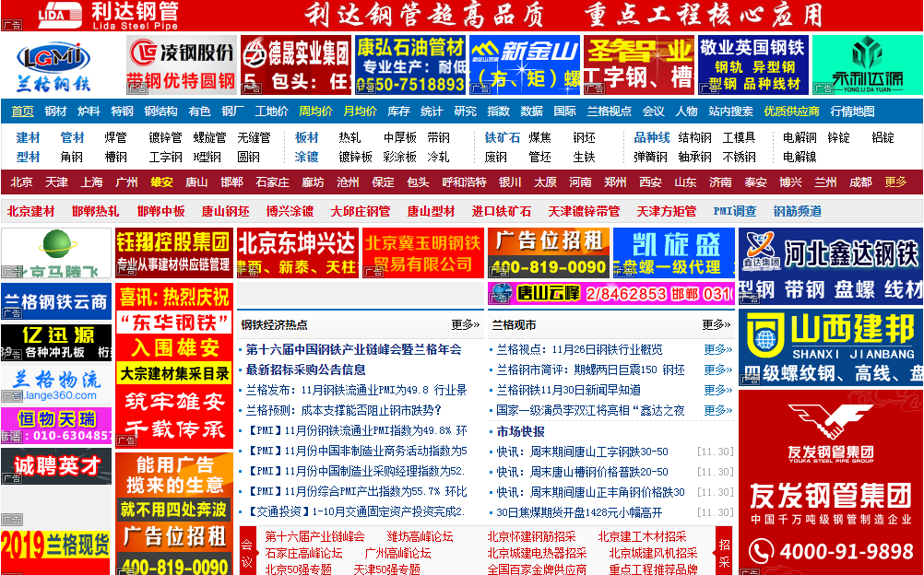Image resolution: width=924 pixels, height=575 pixels.
Task: Select the 成都 city link
Action: click(860, 182)
